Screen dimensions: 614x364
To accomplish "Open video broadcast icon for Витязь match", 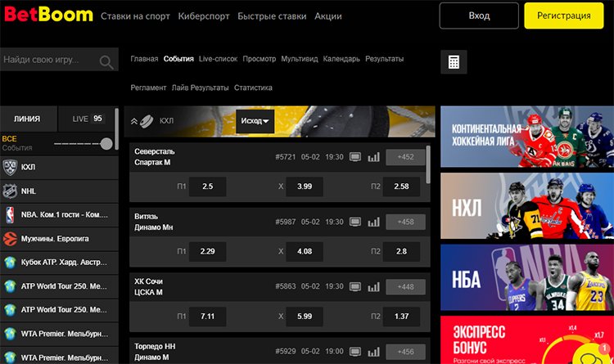I will tap(355, 222).
